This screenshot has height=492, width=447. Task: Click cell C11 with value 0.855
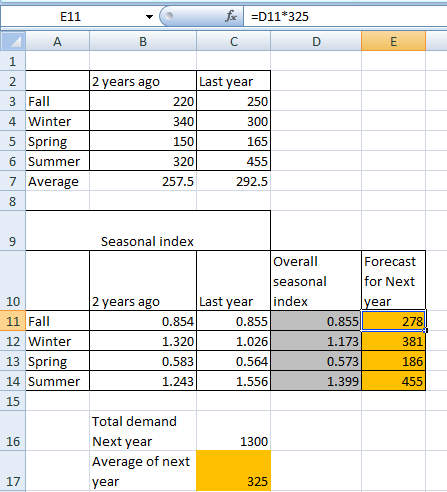[x=234, y=321]
